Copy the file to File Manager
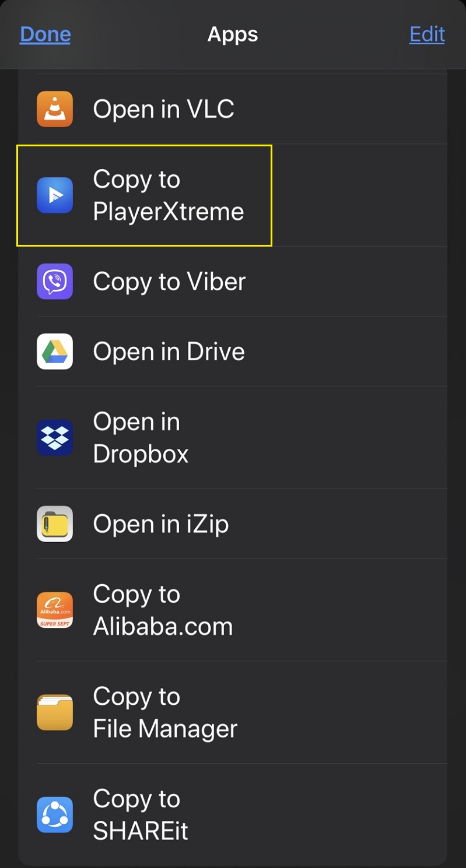Viewport: 466px width, 868px height. click(164, 712)
